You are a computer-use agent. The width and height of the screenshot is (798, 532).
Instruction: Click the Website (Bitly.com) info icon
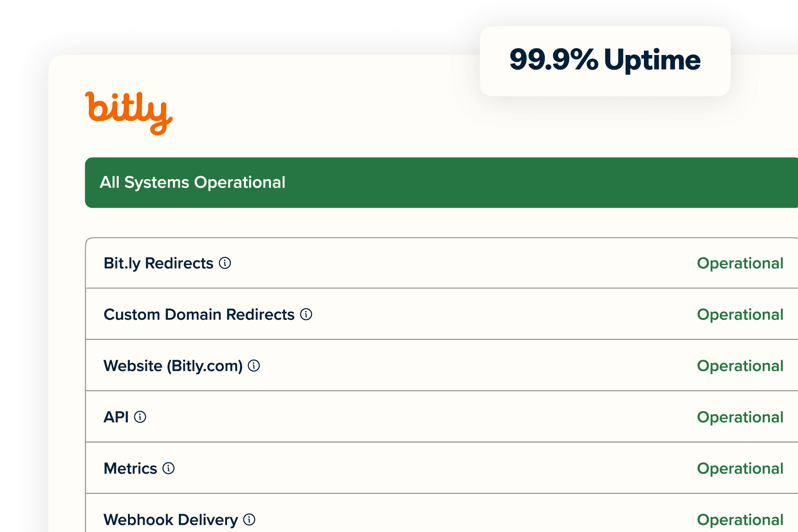click(254, 366)
